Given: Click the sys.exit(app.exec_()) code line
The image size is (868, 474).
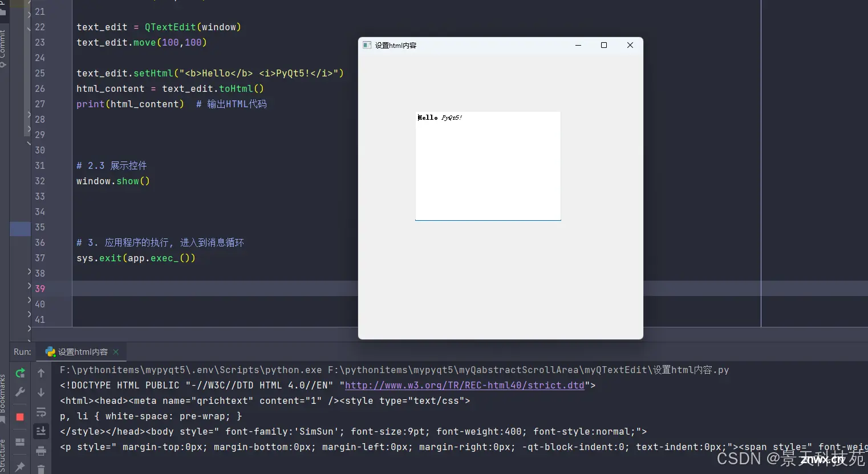Looking at the screenshot, I should tap(136, 258).
